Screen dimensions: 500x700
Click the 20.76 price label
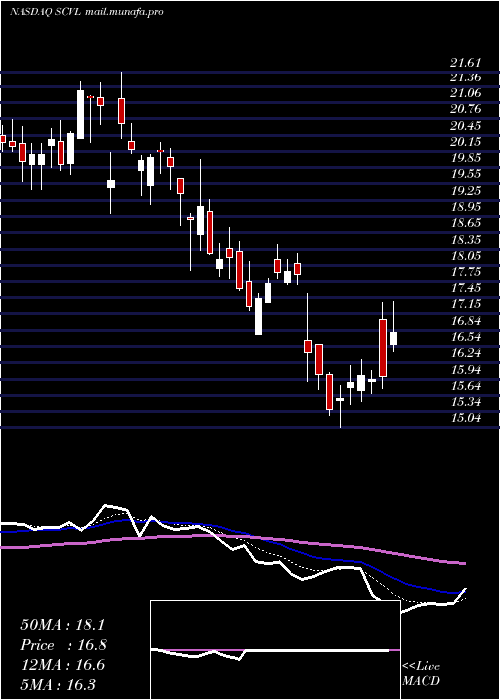click(x=465, y=109)
